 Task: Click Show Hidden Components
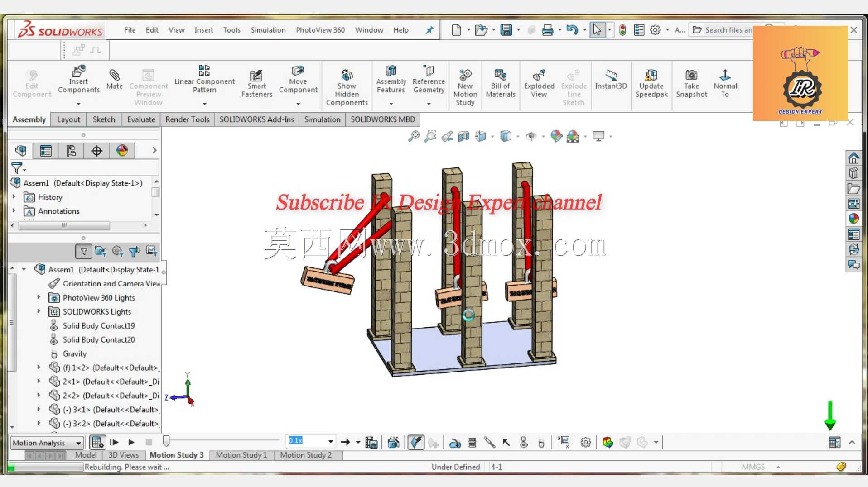[x=347, y=88]
